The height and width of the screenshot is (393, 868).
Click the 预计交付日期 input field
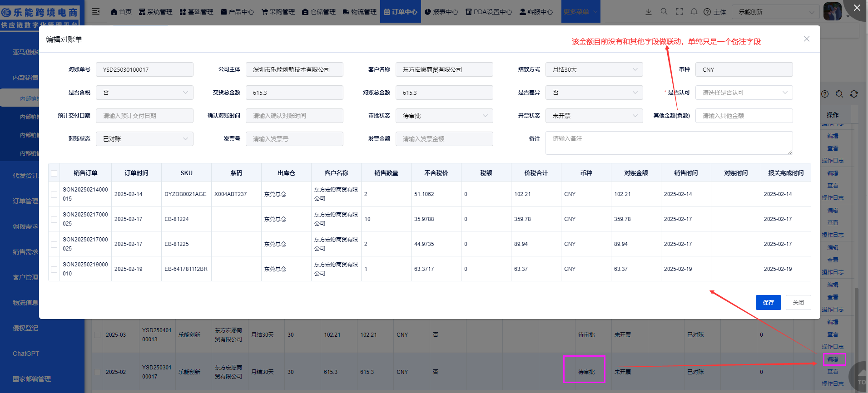[144, 116]
